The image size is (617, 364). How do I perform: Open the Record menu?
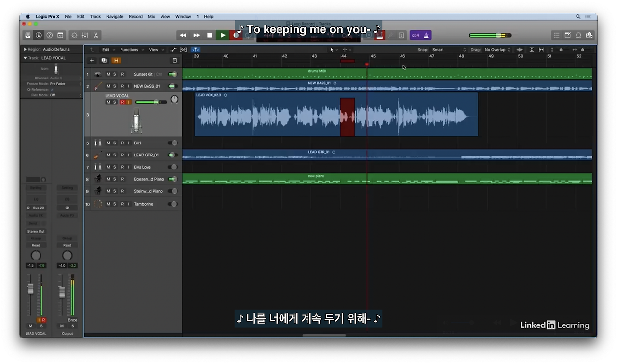135,16
